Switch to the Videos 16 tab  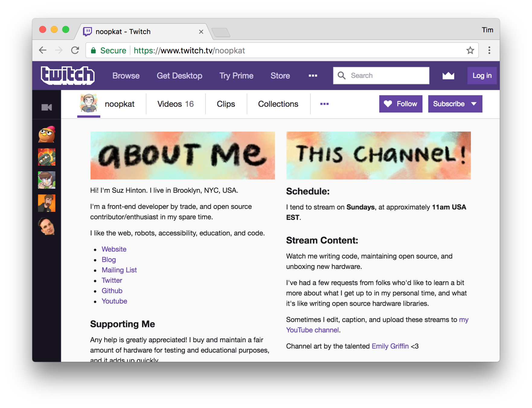point(175,104)
